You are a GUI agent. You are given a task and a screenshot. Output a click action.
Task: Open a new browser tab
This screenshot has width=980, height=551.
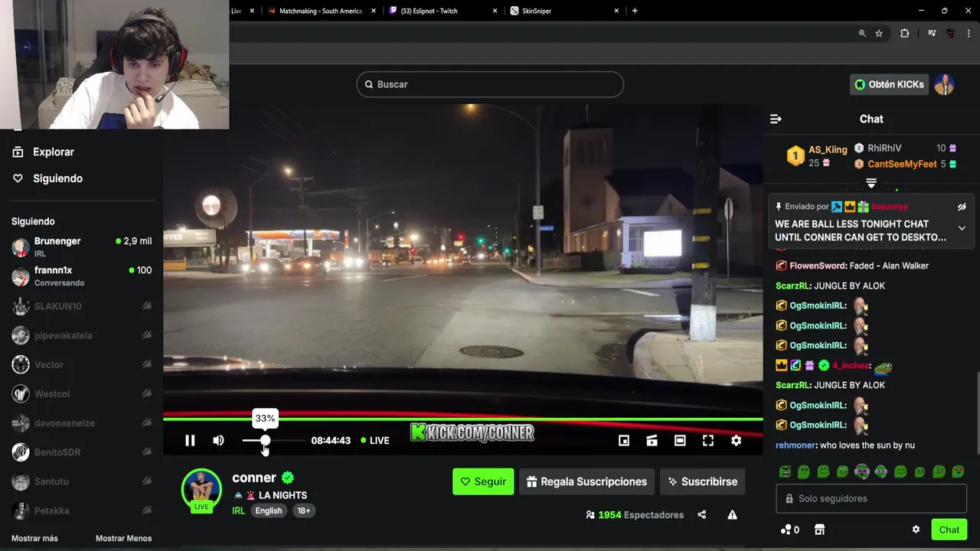coord(635,11)
